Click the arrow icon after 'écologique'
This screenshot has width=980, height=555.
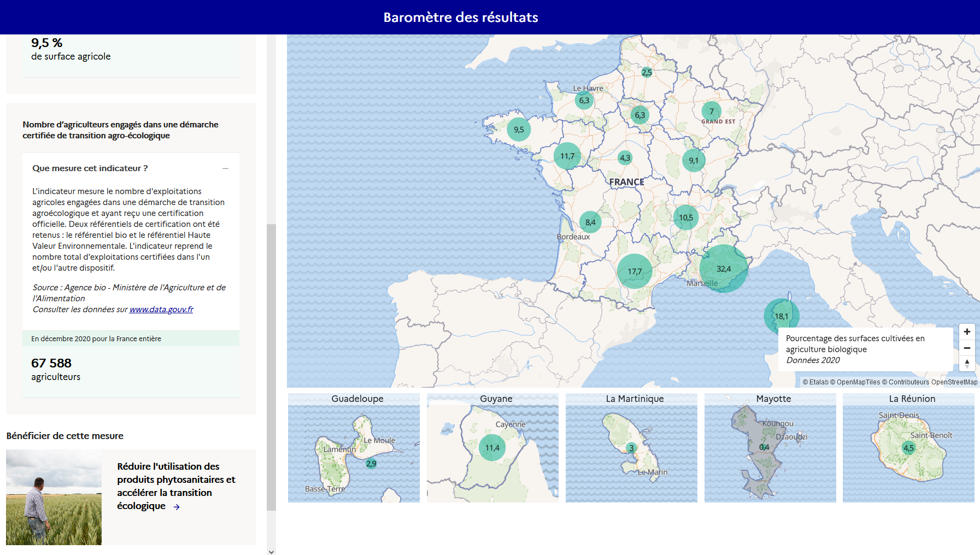177,507
